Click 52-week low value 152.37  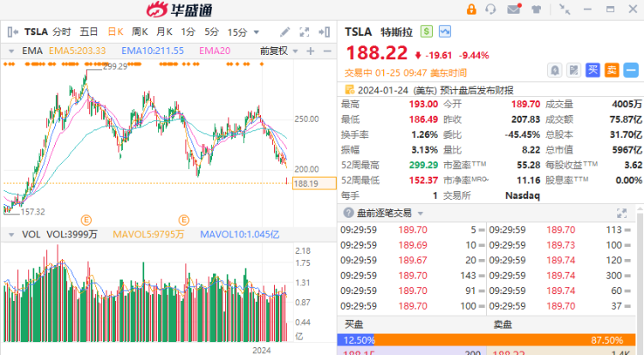click(423, 180)
